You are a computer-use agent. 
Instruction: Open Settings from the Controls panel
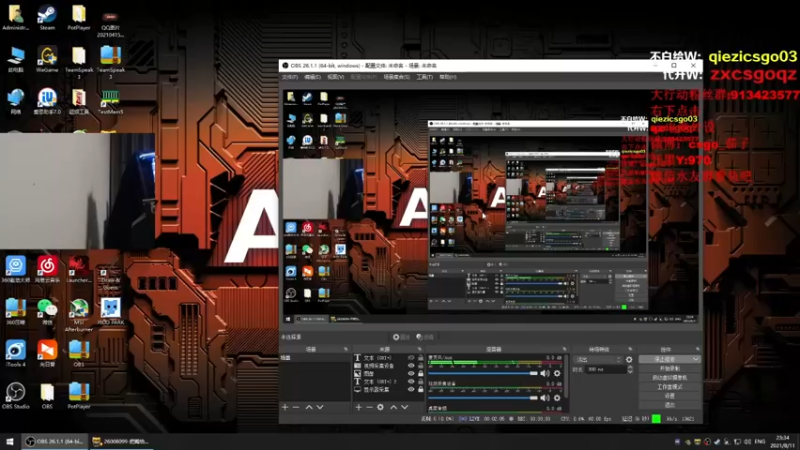669,396
